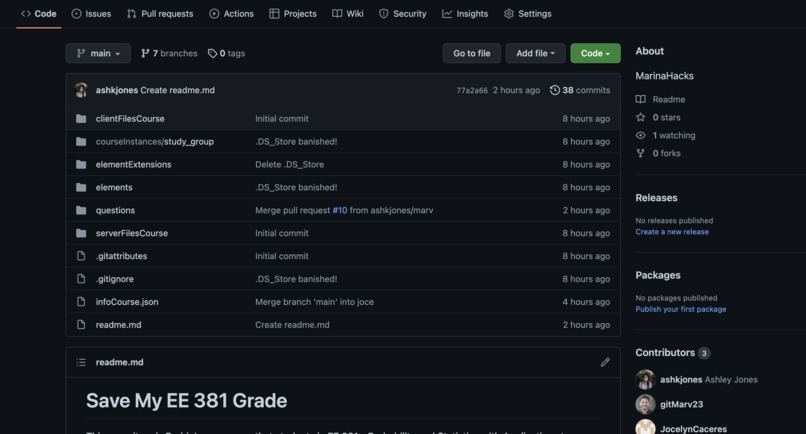Open the .gitignore file
This screenshot has height=434, width=806.
point(115,279)
